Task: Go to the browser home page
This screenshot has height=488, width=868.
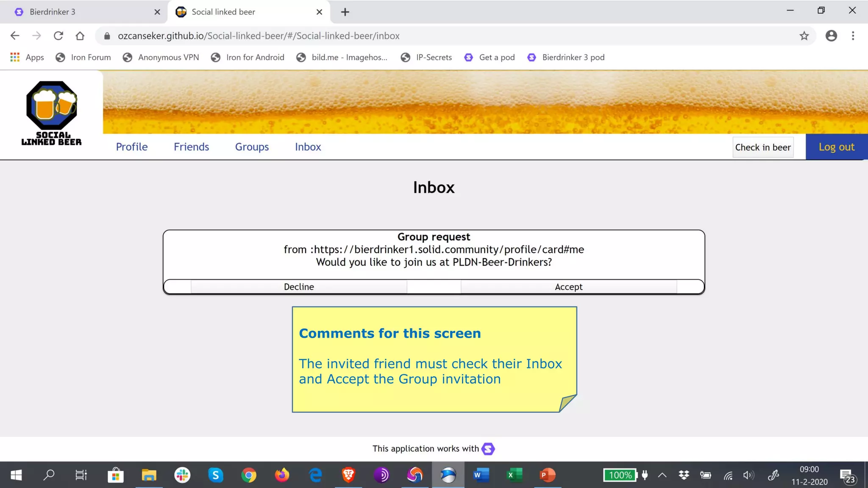Action: click(80, 36)
